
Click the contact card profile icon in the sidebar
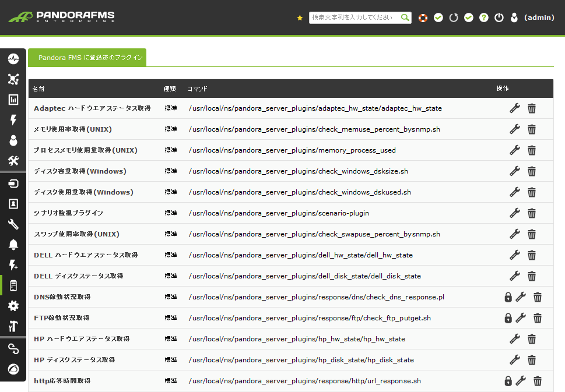pyautogui.click(x=13, y=204)
